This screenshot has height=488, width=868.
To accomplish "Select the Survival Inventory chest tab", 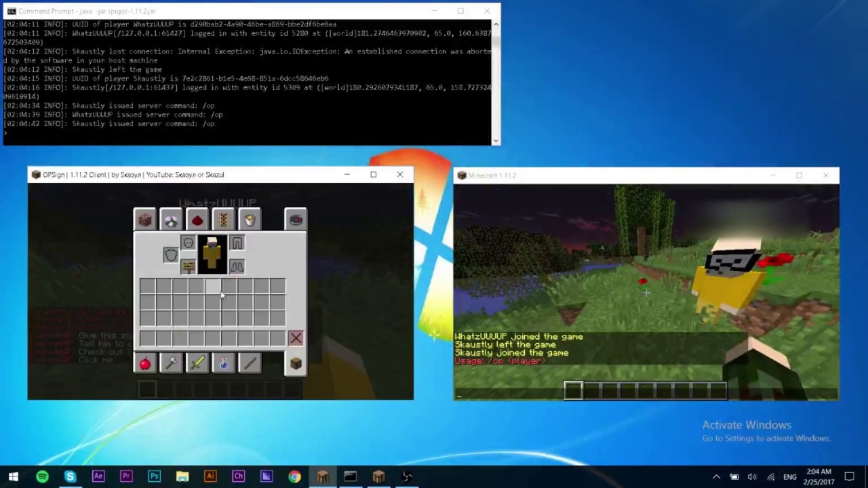I will (296, 364).
